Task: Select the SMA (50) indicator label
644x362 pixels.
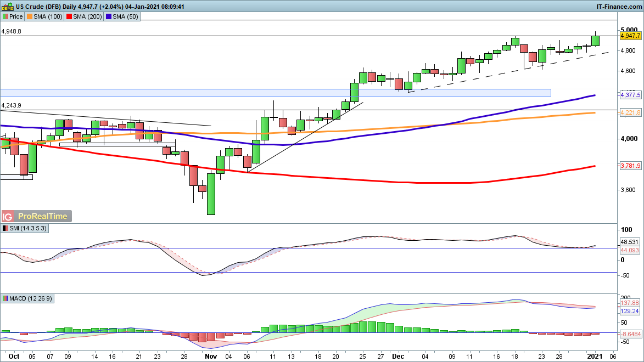Action: [125, 16]
